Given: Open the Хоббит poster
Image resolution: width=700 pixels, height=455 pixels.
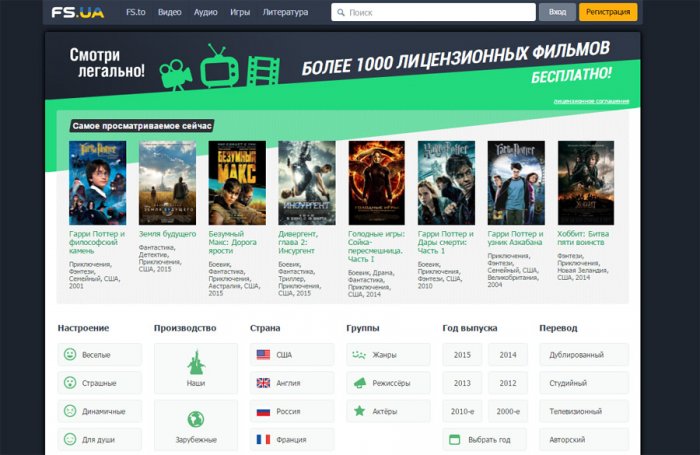Looking at the screenshot, I should click(x=586, y=183).
